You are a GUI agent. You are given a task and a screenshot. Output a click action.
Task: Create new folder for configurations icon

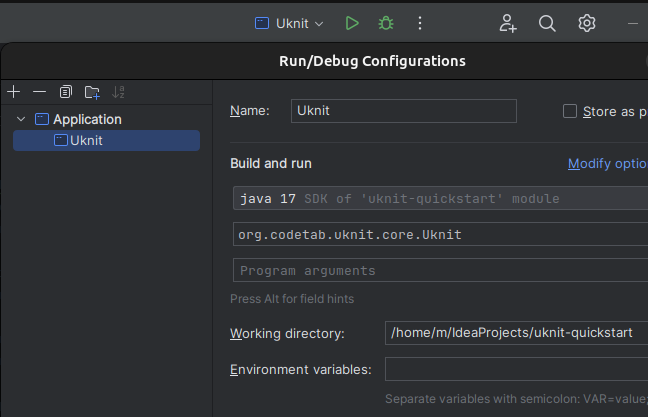click(92, 92)
